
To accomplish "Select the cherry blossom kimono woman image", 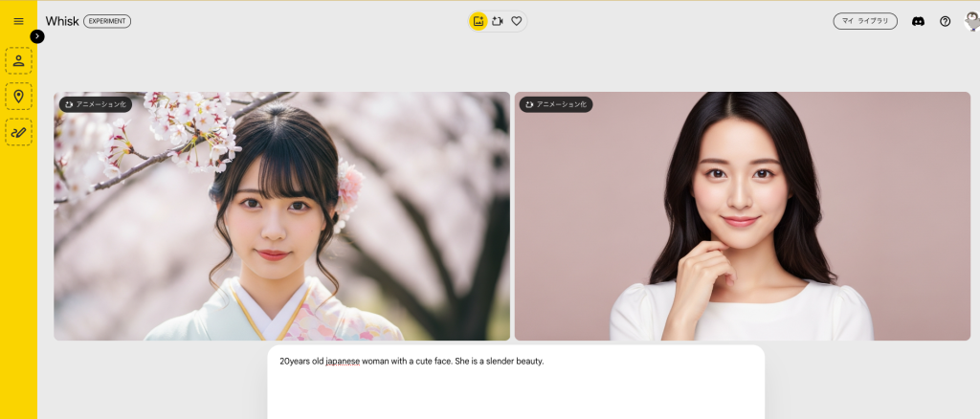I will 281,230.
